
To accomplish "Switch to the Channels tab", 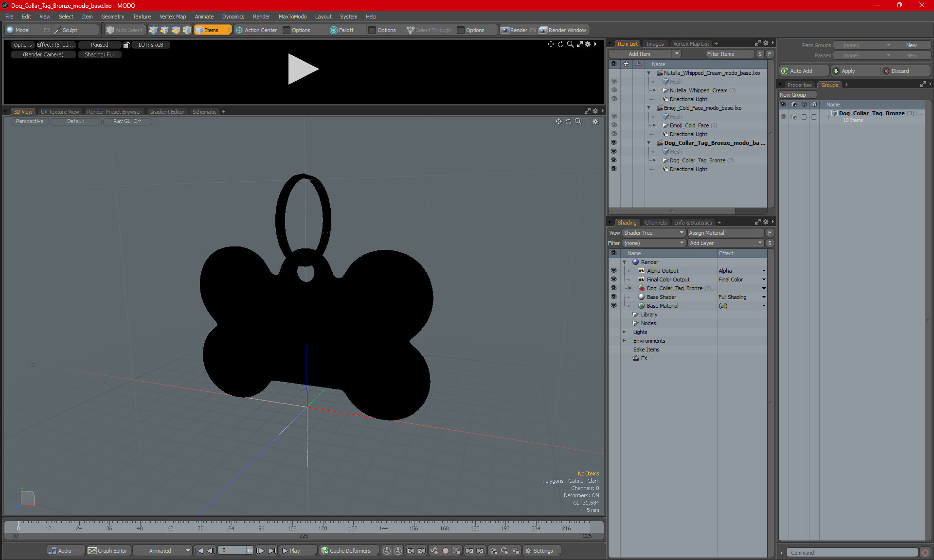I will pyautogui.click(x=656, y=223).
